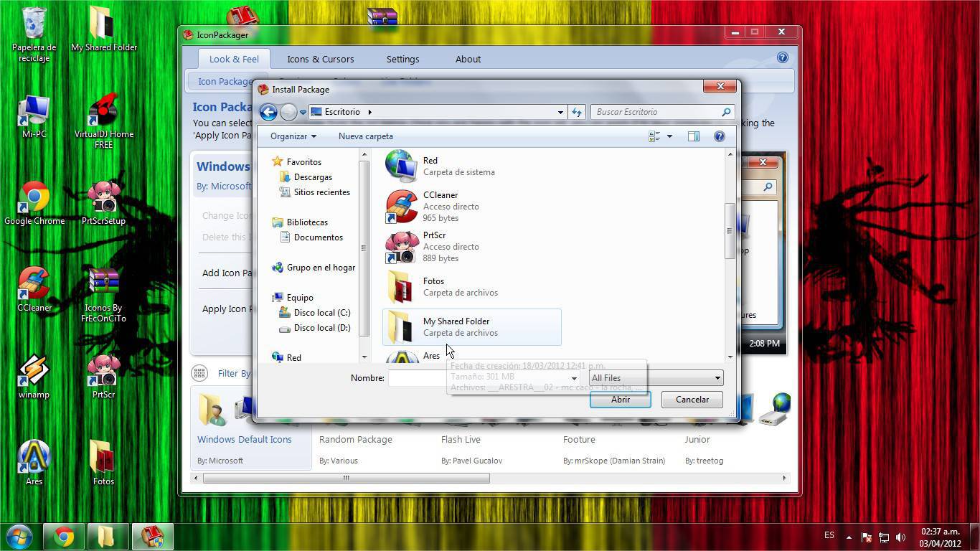
Task: Click the volume icon in system tray
Action: click(900, 537)
